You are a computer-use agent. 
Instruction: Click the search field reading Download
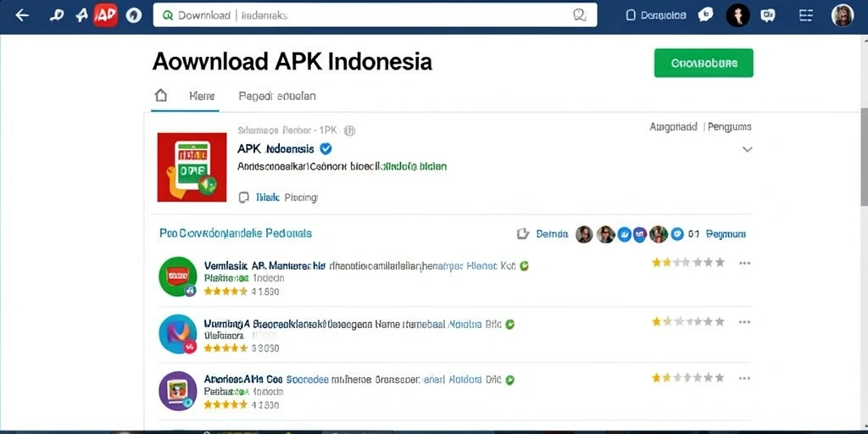[x=375, y=15]
